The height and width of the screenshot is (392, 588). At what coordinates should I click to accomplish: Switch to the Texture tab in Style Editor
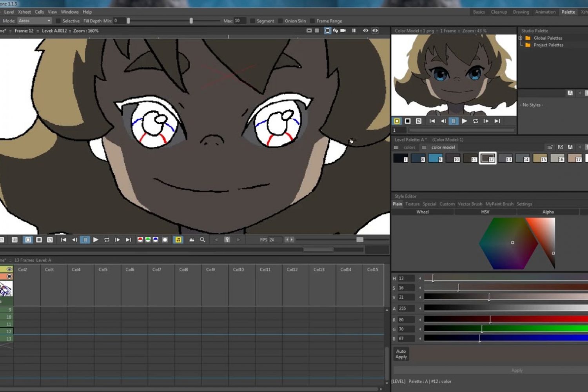412,204
